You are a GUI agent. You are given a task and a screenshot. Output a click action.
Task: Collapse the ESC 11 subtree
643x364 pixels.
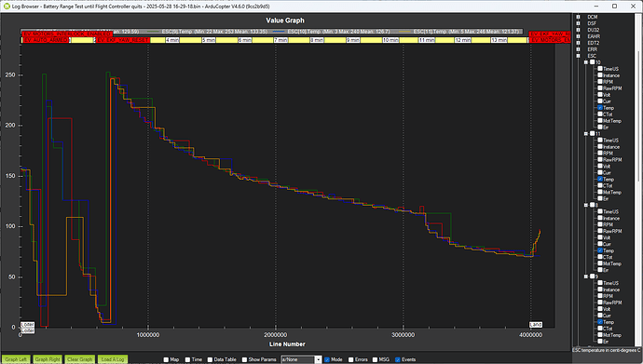coord(586,133)
